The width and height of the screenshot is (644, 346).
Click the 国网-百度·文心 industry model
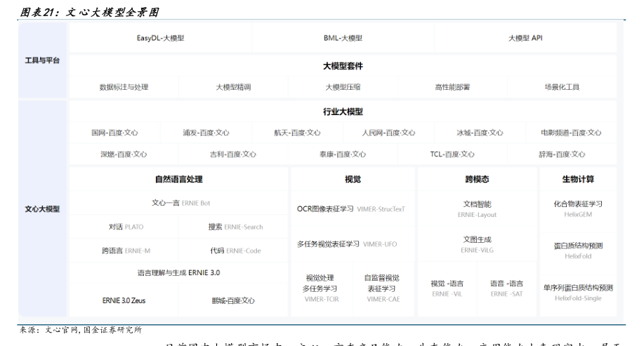114,132
